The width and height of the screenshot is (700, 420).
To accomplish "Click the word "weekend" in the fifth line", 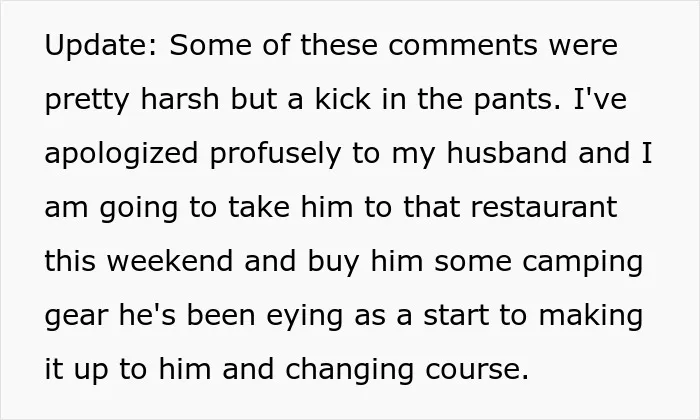I will pyautogui.click(x=170, y=261).
